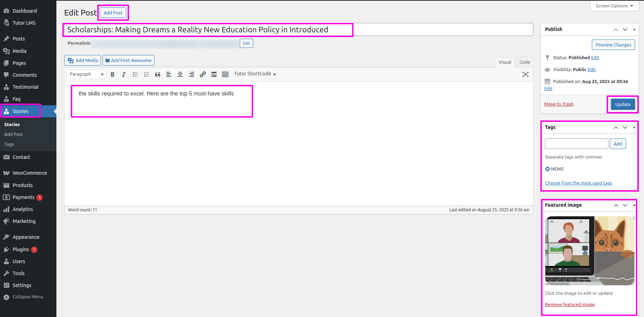Toggle the toolbar kitchen sink
This screenshot has width=644, height=317.
pos(225,74)
